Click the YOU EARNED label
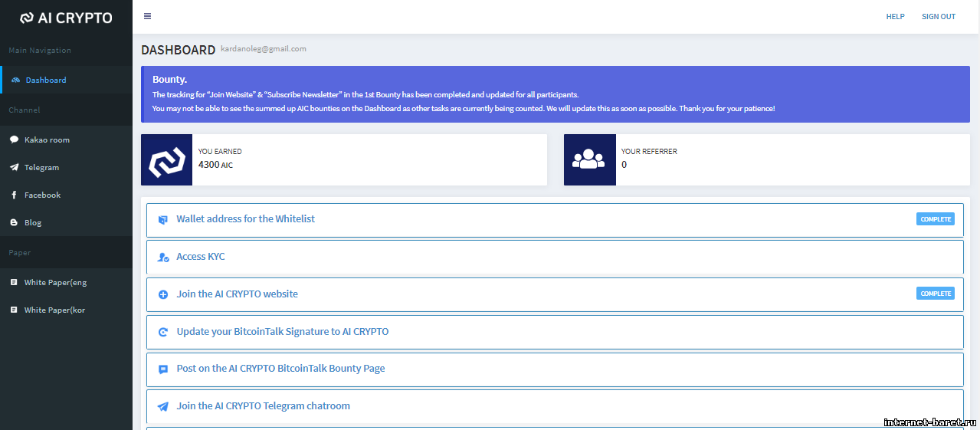The image size is (980, 430). tap(220, 152)
